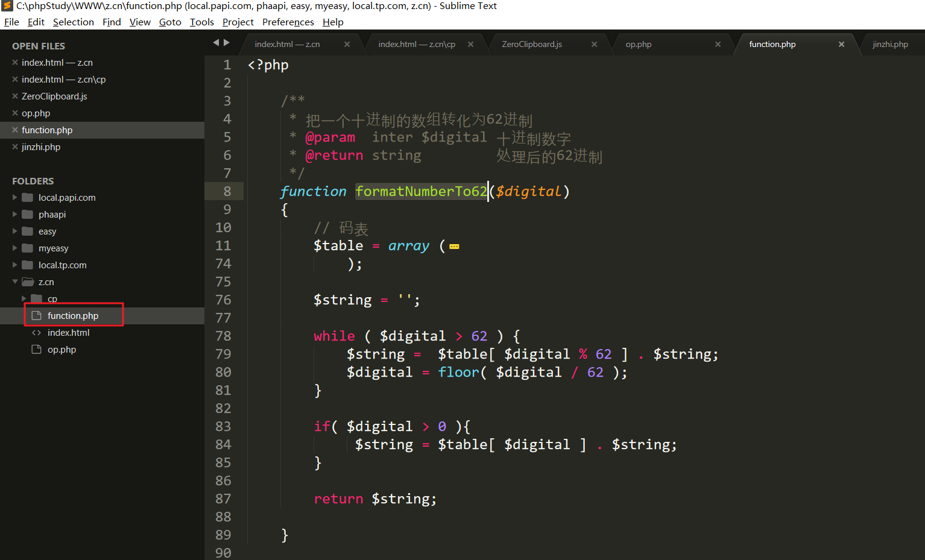The image size is (925, 560).
Task: Open the Selection menu
Action: click(73, 22)
